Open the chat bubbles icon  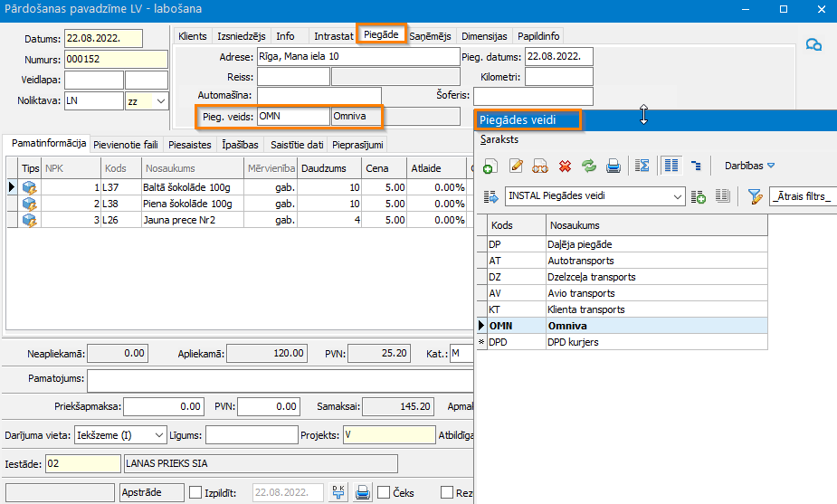[x=813, y=45]
